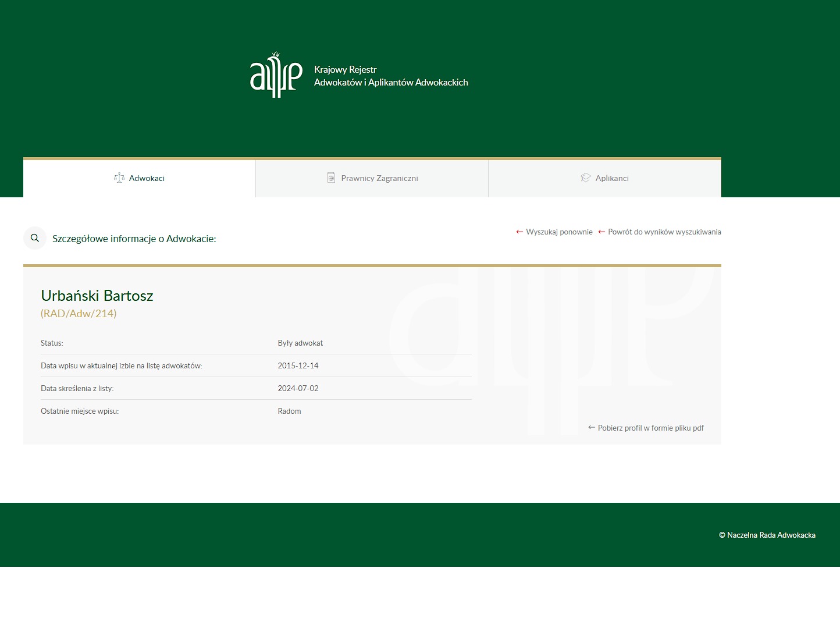Click the scales icon on the Adwokaci tab
Viewport: 840px width, 632px height.
pyautogui.click(x=120, y=178)
